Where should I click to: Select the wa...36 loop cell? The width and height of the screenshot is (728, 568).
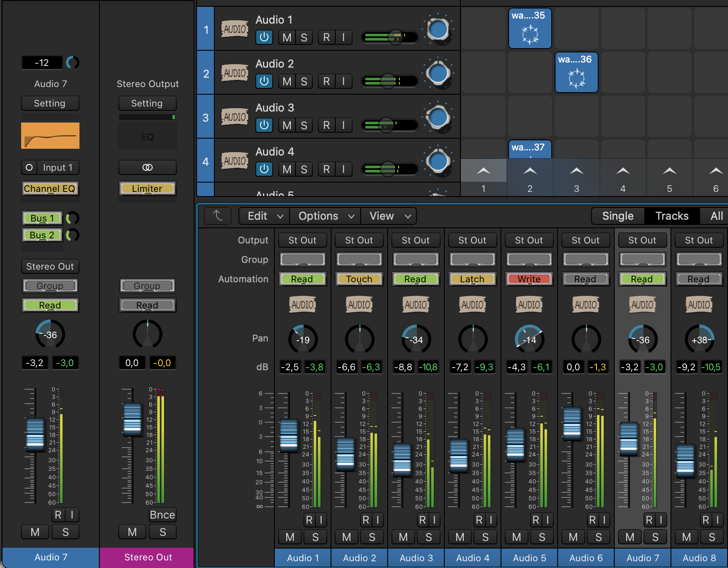[x=576, y=72]
